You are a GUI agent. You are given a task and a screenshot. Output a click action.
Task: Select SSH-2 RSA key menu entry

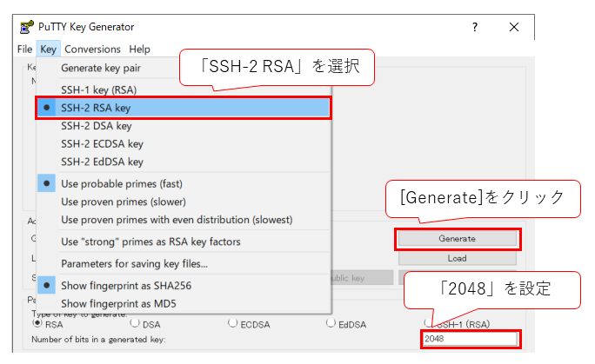(x=184, y=108)
